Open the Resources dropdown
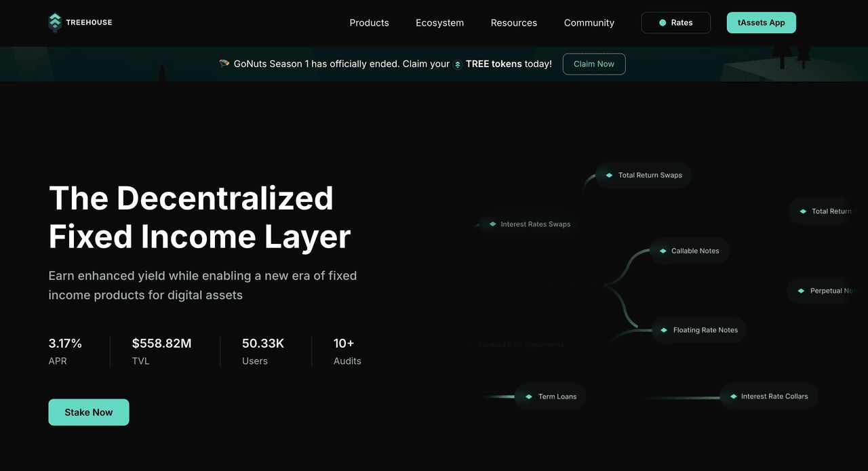 click(x=513, y=22)
